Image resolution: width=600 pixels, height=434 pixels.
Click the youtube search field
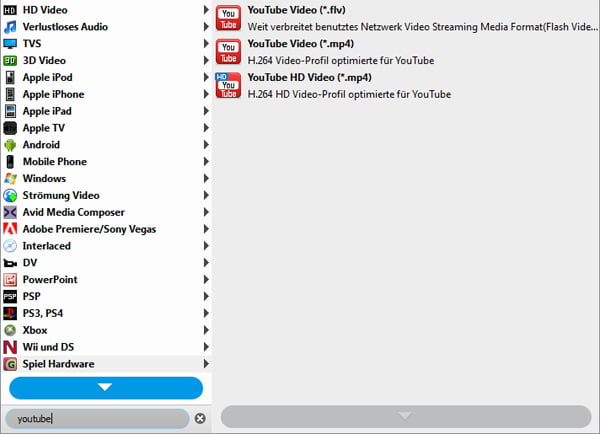point(97,419)
